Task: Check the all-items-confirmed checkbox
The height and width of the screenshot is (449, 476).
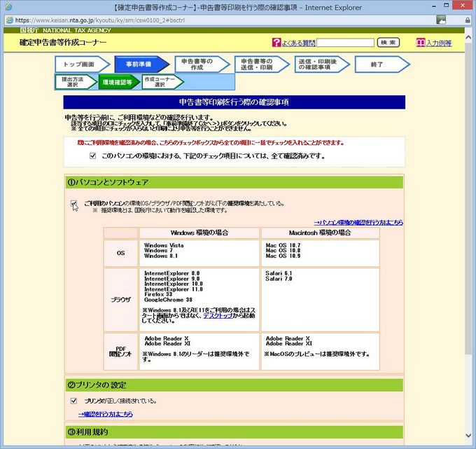Action: pos(93,156)
